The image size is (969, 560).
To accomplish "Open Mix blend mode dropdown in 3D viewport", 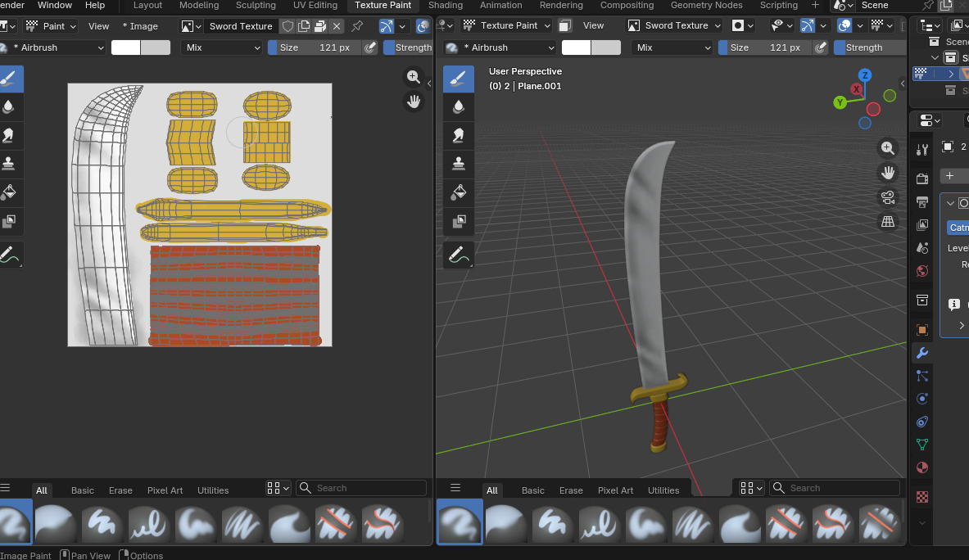I will click(672, 47).
